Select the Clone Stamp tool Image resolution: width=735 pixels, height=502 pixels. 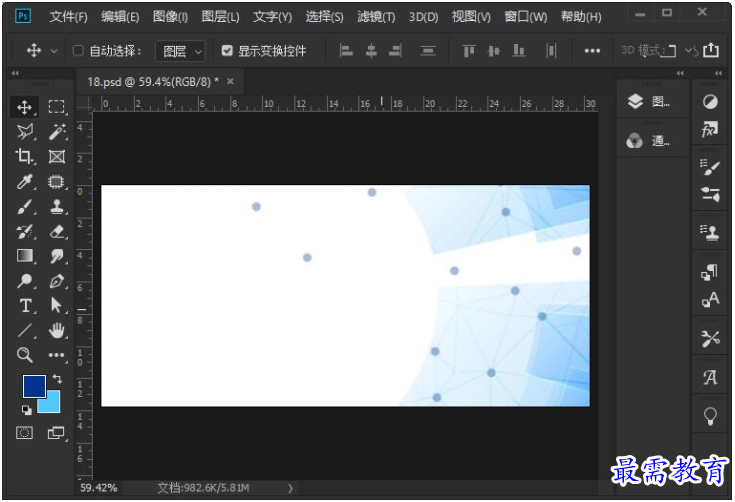coord(57,206)
